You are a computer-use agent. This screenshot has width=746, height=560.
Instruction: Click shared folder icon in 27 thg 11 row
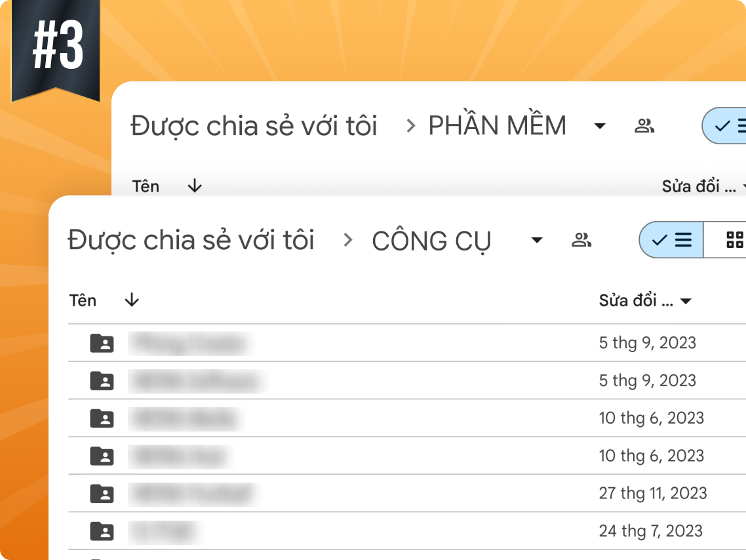tap(102, 493)
